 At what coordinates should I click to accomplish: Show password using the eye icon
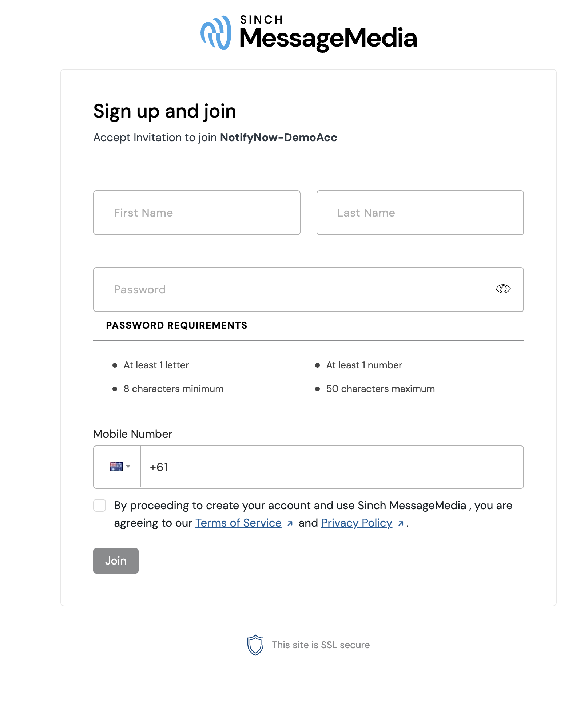(503, 289)
